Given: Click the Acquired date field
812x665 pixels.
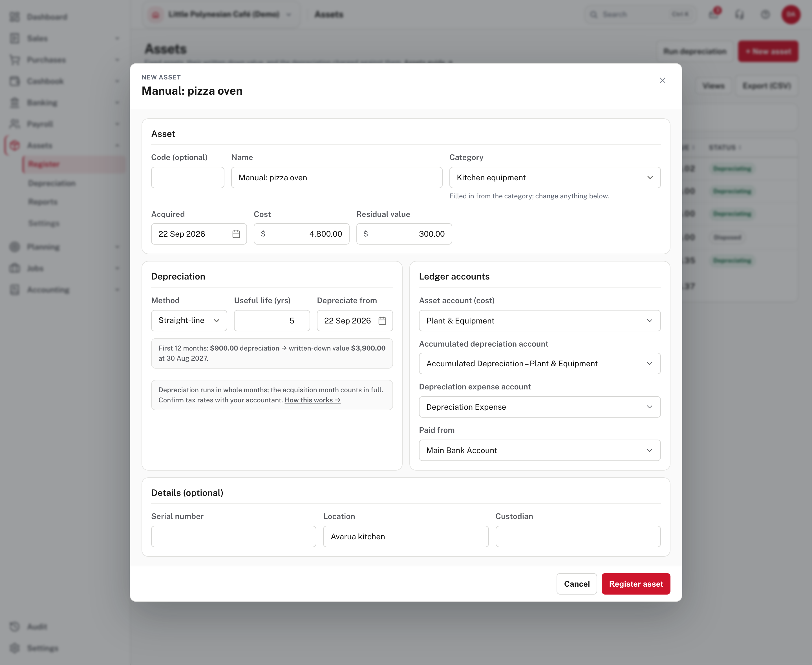Looking at the screenshot, I should coord(198,234).
